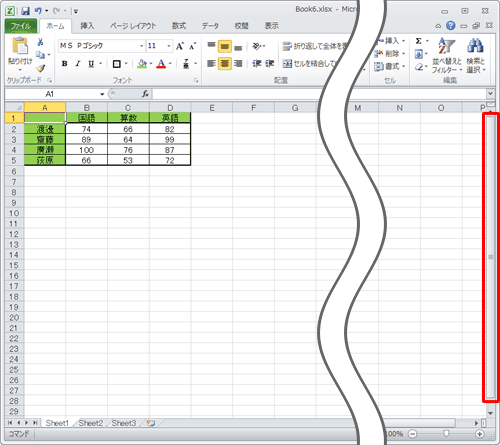Image resolution: width=500 pixels, height=445 pixels.
Task: Toggle Bold formatting
Action: coord(65,64)
